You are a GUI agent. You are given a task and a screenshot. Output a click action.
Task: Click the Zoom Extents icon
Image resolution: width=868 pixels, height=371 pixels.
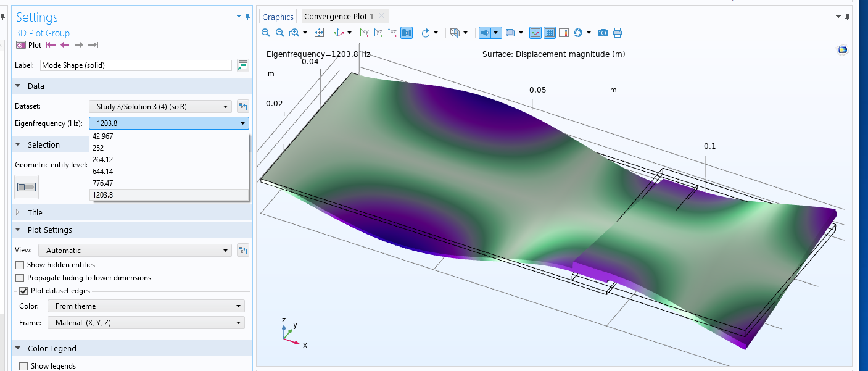point(319,33)
